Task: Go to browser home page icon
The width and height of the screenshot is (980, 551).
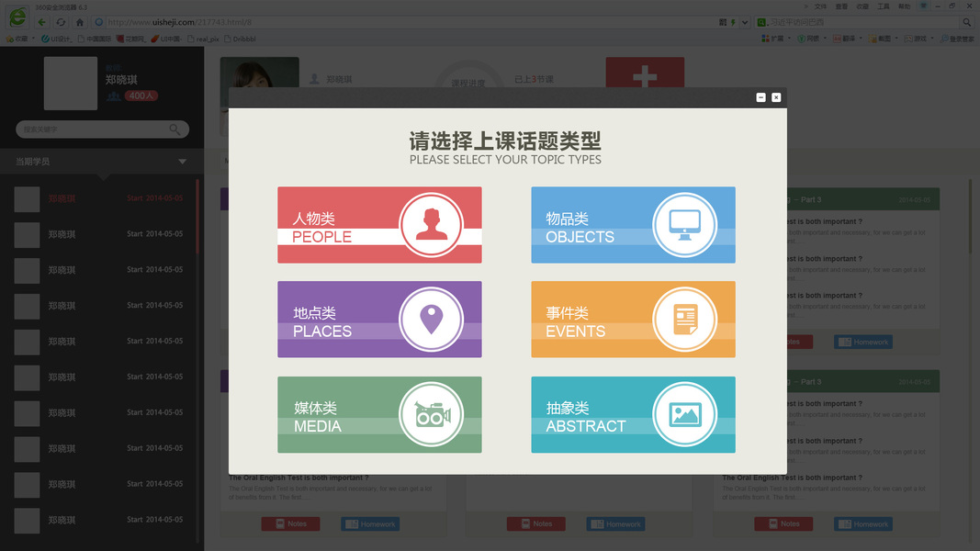Action: [79, 22]
